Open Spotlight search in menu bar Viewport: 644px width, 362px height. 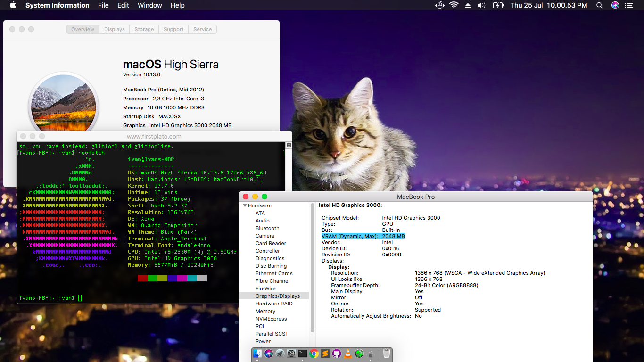pyautogui.click(x=600, y=5)
